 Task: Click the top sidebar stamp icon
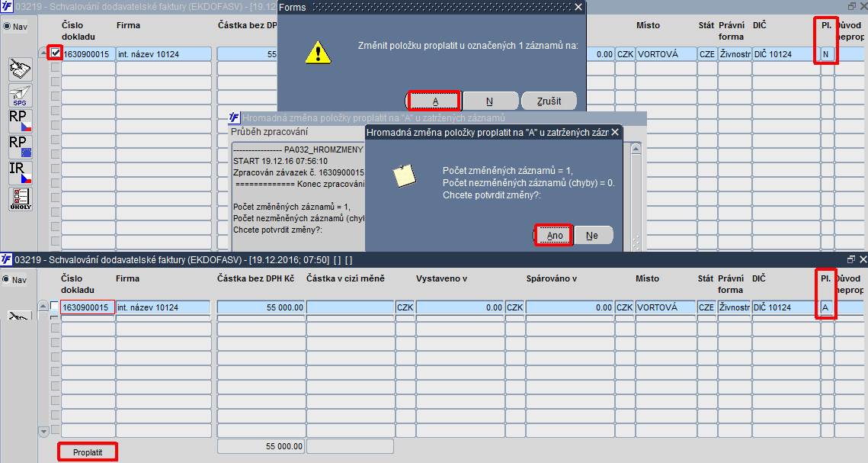coord(21,69)
